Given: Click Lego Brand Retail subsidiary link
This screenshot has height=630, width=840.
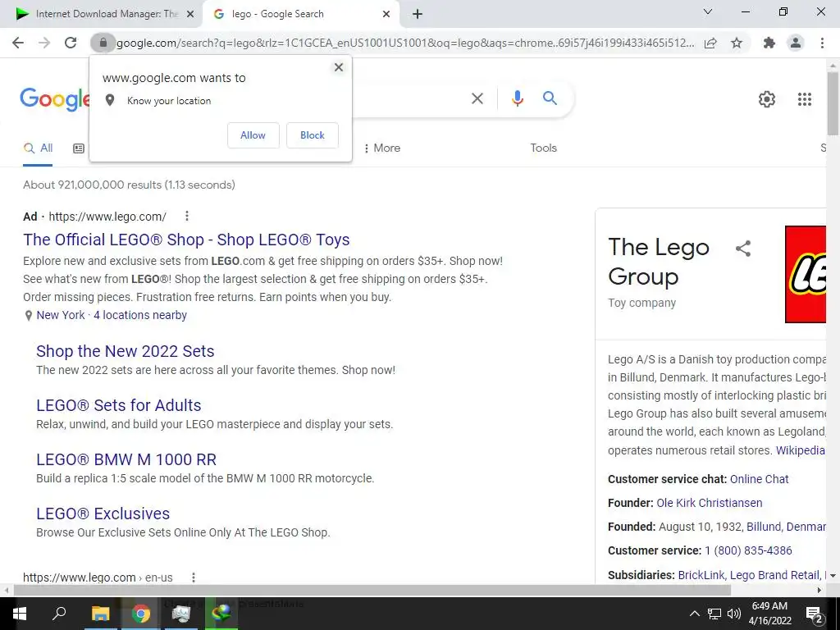Looking at the screenshot, I should 774,575.
